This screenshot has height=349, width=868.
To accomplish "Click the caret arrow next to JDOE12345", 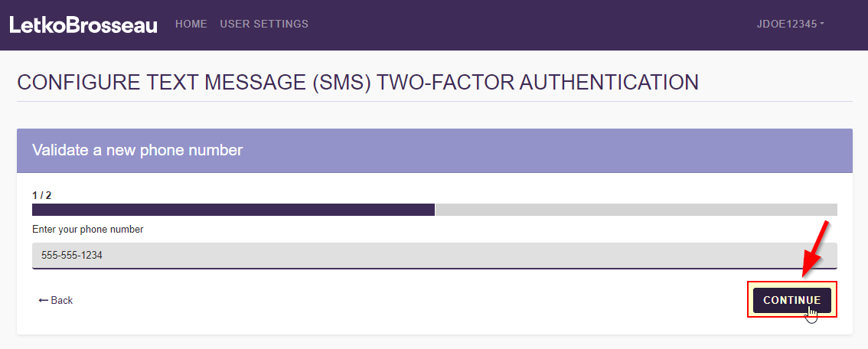I will 822,24.
